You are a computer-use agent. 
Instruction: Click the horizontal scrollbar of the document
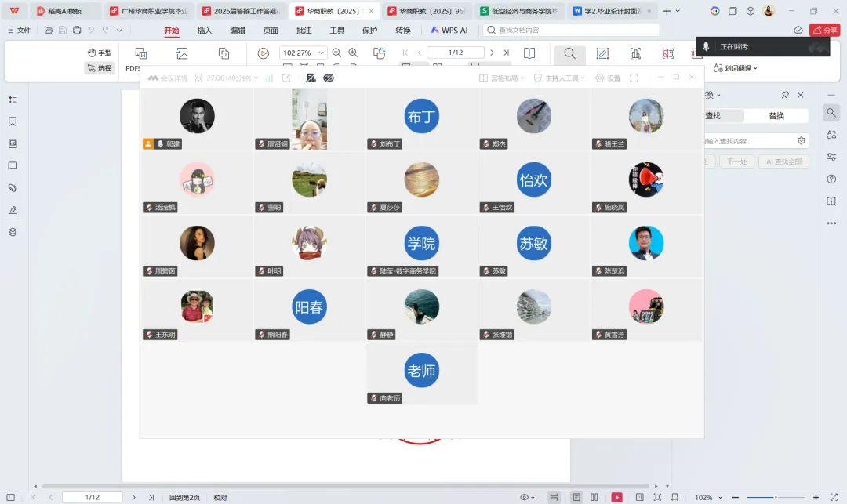(346, 486)
